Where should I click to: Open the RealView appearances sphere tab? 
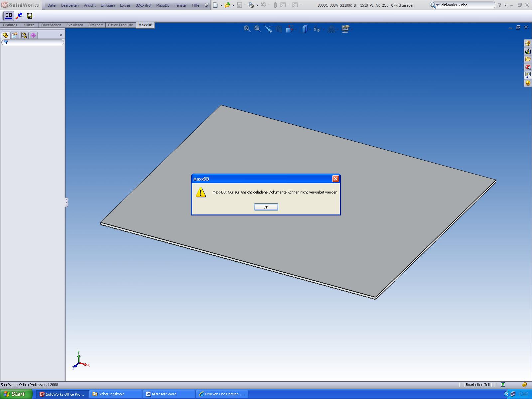(x=528, y=83)
